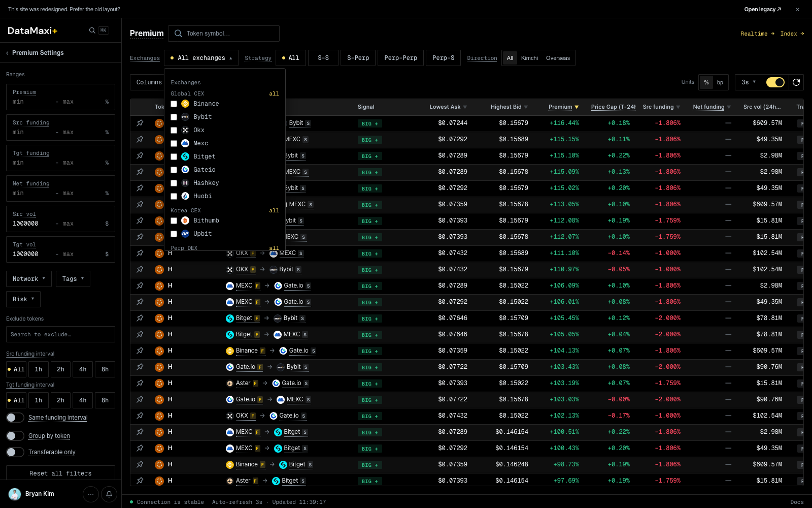
Task: Click the refresh icon beside the auto-refresh toggle
Action: click(x=796, y=82)
